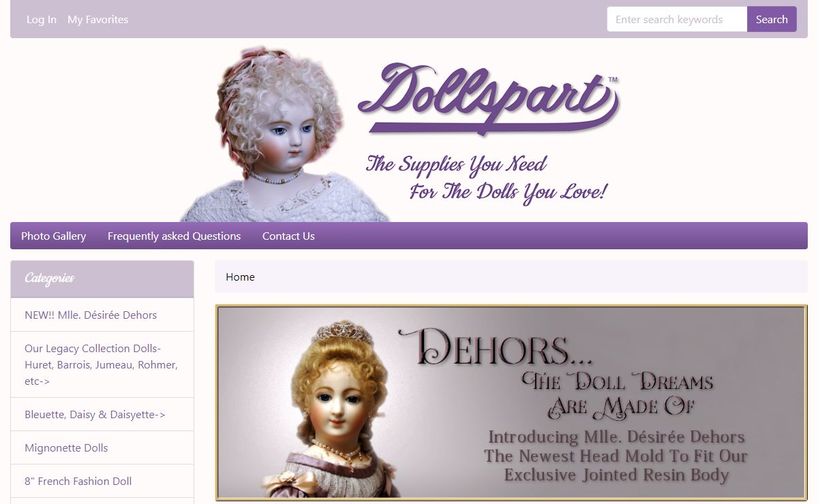Image resolution: width=818 pixels, height=504 pixels.
Task: Click the purple Search button
Action: click(x=772, y=19)
